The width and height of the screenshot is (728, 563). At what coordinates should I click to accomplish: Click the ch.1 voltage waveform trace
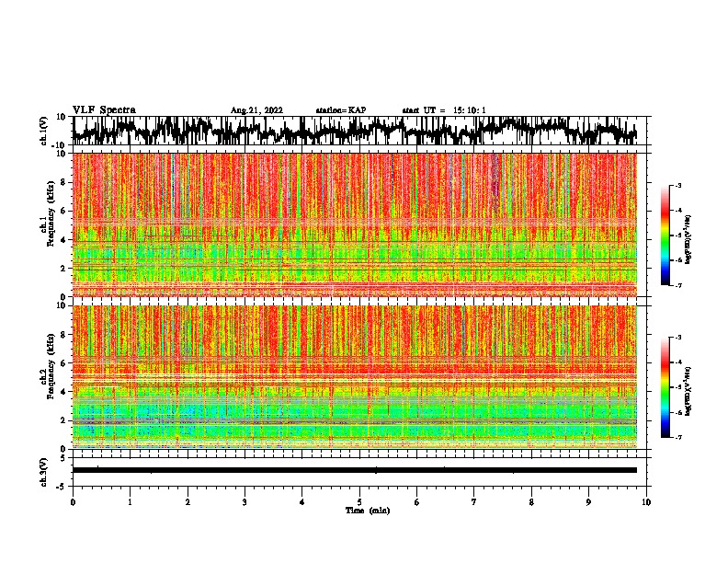354,131
